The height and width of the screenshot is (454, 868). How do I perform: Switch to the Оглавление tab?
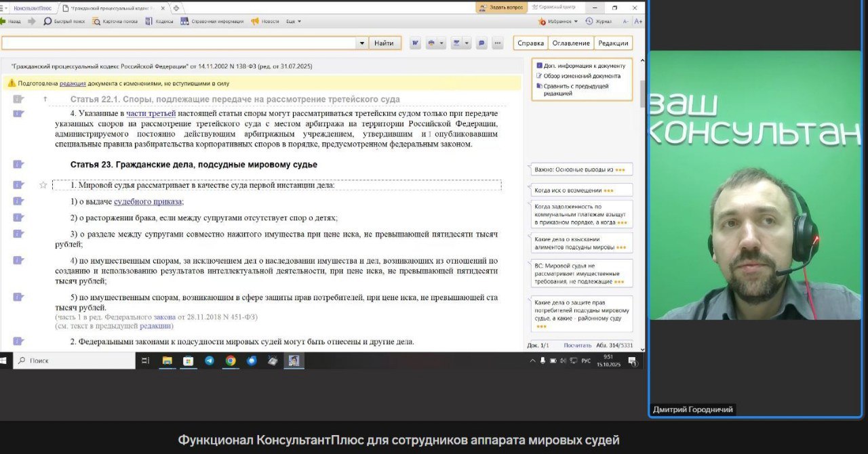[571, 43]
